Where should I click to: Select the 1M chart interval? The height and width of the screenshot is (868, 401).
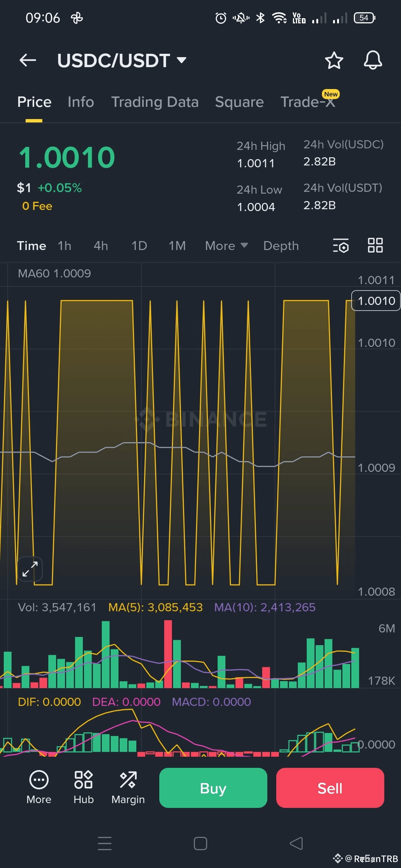[x=177, y=246]
